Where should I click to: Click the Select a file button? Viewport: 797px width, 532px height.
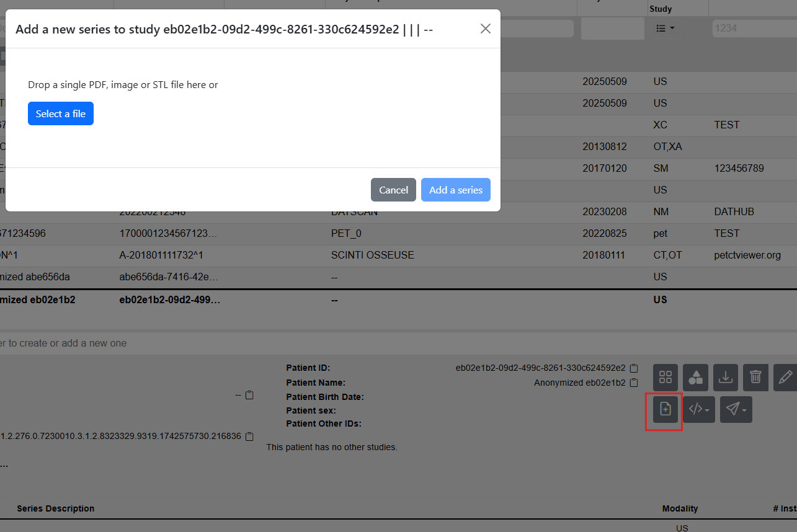click(x=61, y=113)
